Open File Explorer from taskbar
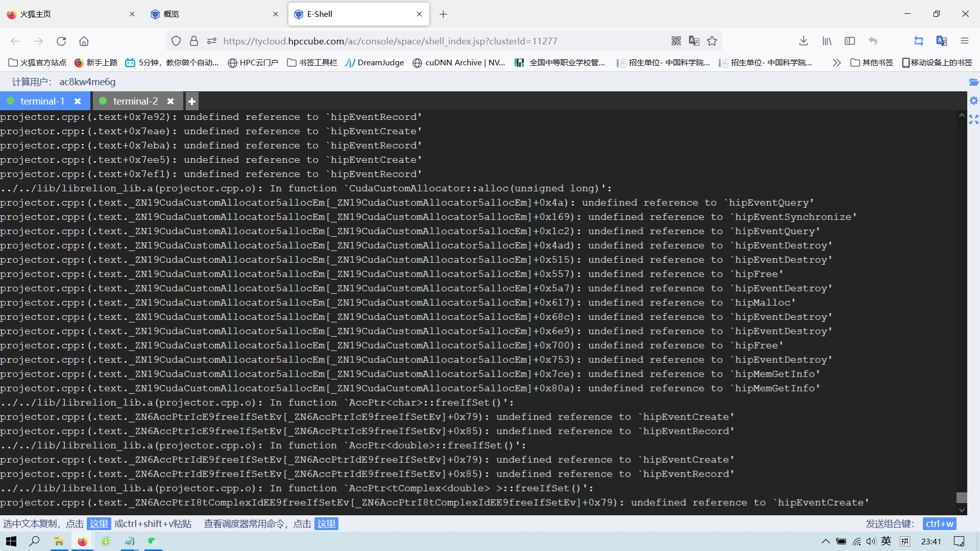The width and height of the screenshot is (980, 551). 59,541
